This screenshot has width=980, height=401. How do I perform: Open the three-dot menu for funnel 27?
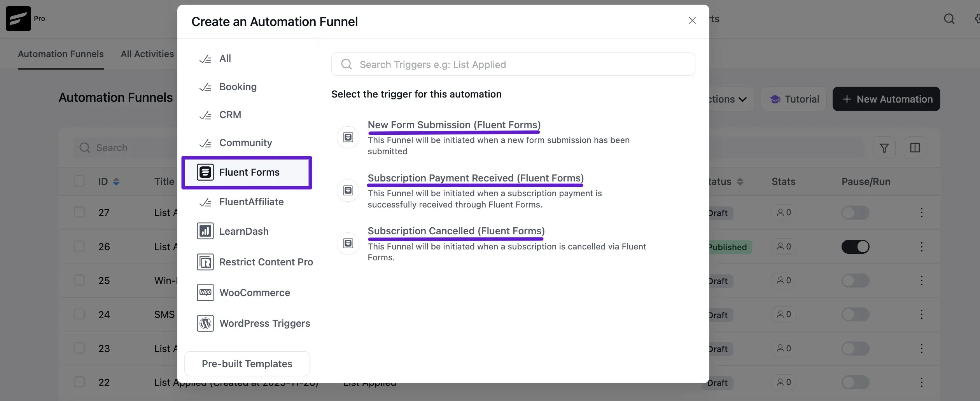point(921,213)
